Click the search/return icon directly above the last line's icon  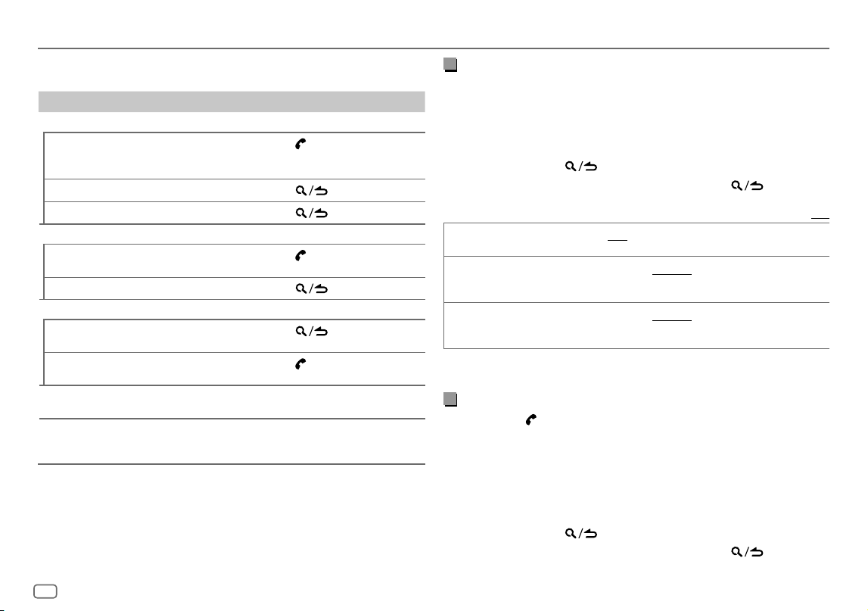pos(581,534)
